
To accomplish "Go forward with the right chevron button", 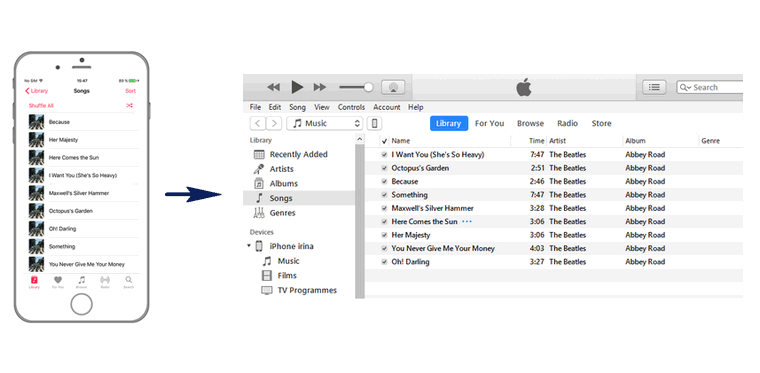I will pos(274,124).
